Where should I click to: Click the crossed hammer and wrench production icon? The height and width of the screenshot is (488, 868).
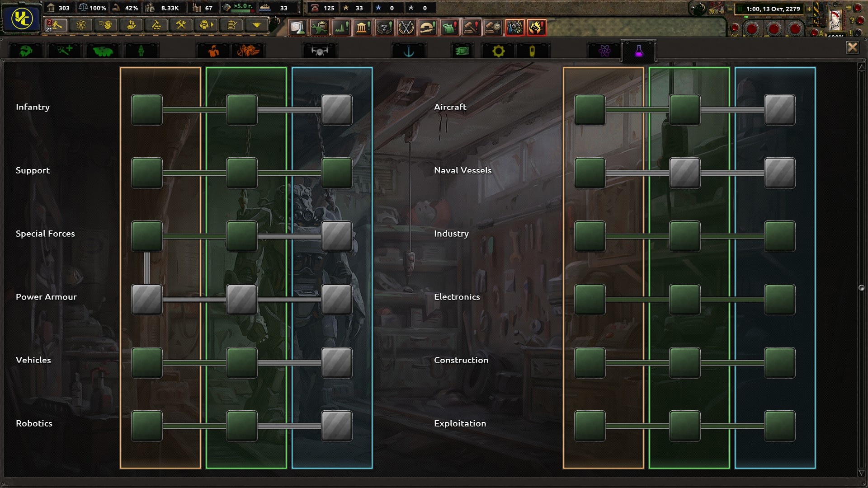(181, 25)
